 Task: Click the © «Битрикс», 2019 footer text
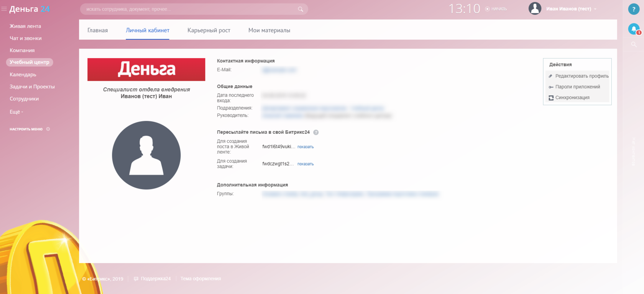click(103, 279)
